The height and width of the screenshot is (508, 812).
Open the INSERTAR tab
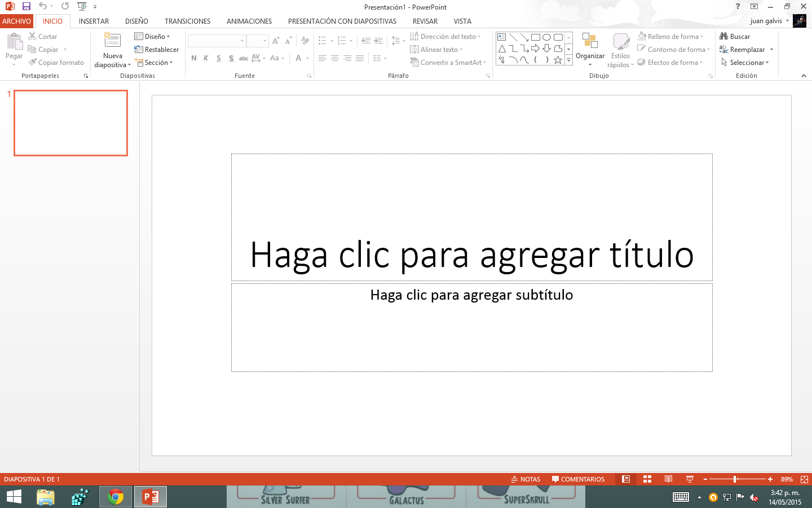[x=94, y=21]
